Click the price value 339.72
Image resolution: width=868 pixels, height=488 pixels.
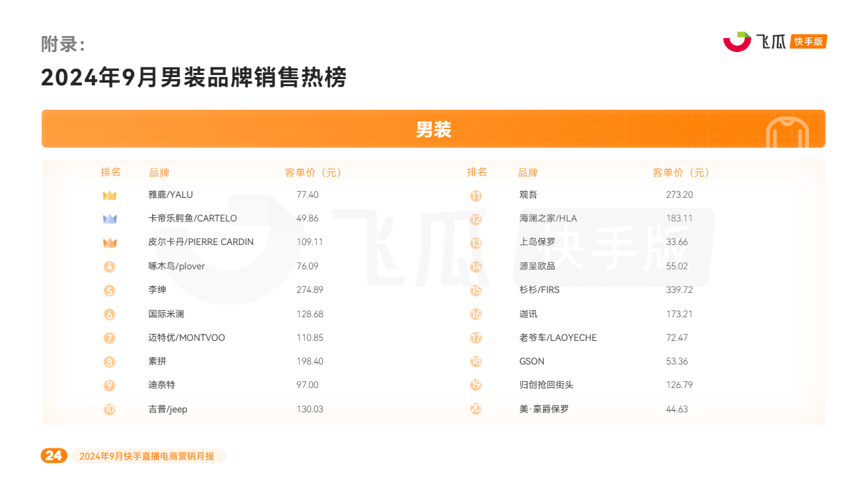[679, 290]
